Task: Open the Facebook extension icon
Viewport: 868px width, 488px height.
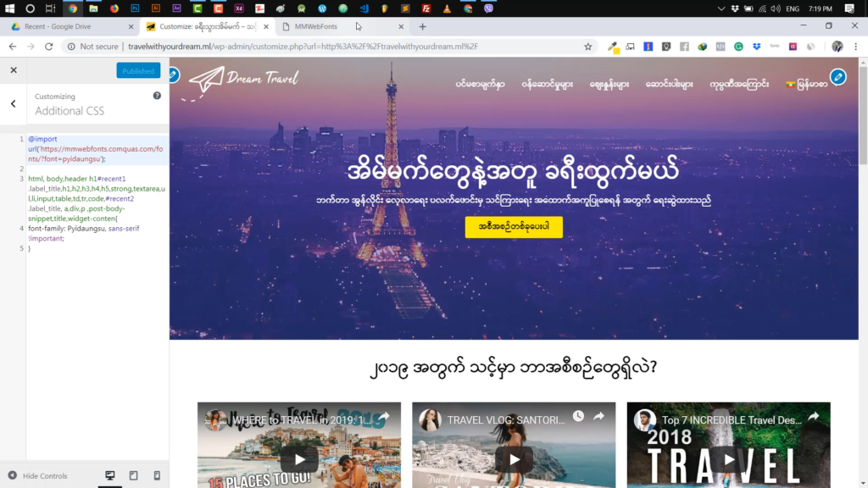Action: coord(684,47)
